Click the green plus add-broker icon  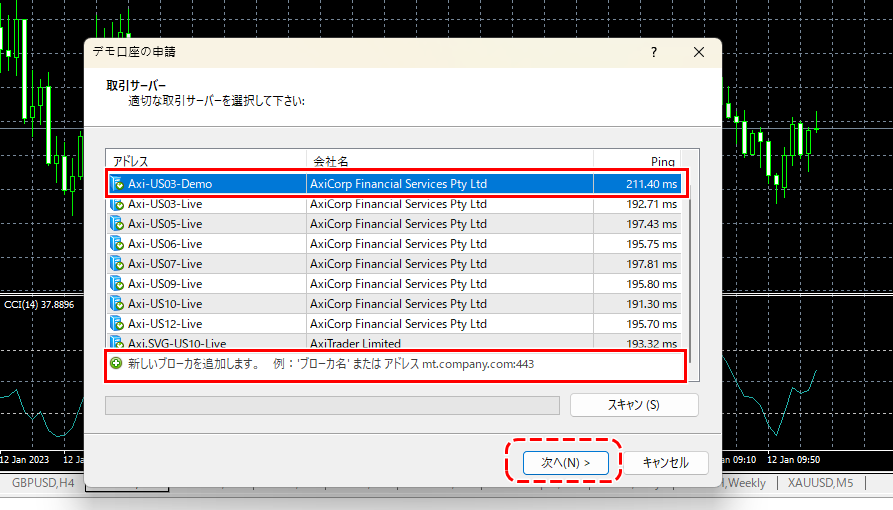pyautogui.click(x=116, y=364)
